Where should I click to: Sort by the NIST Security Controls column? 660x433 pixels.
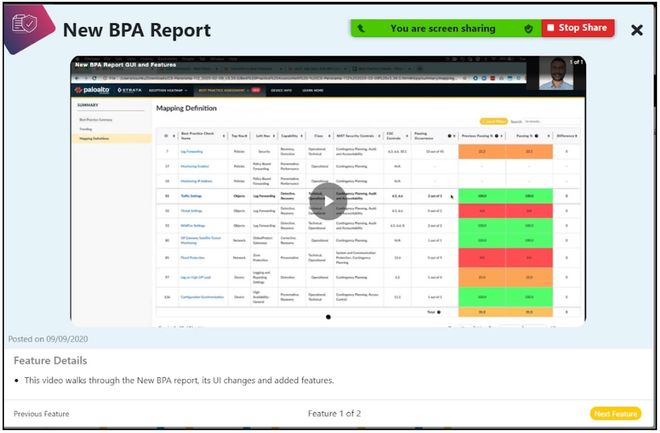coord(358,136)
